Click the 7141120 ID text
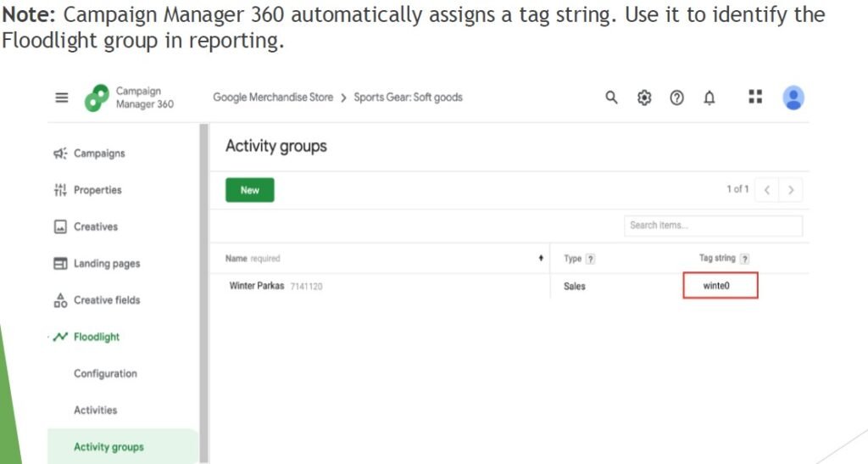868x464 pixels. [x=306, y=286]
